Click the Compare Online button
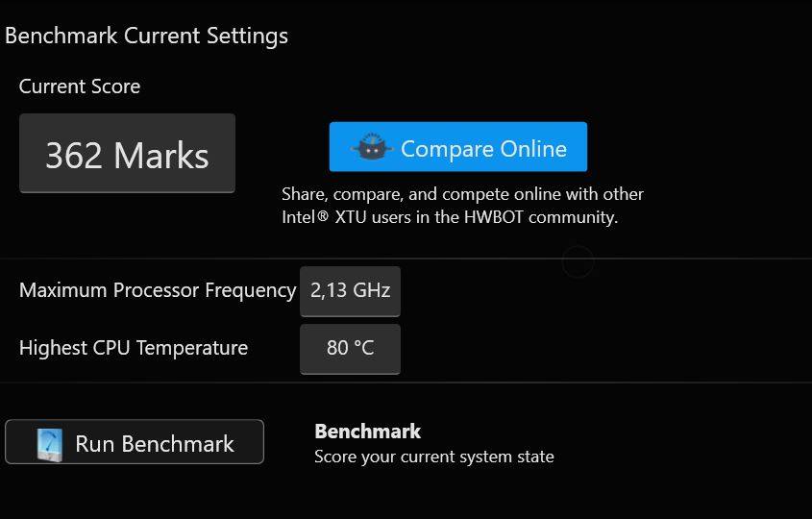 [x=458, y=147]
